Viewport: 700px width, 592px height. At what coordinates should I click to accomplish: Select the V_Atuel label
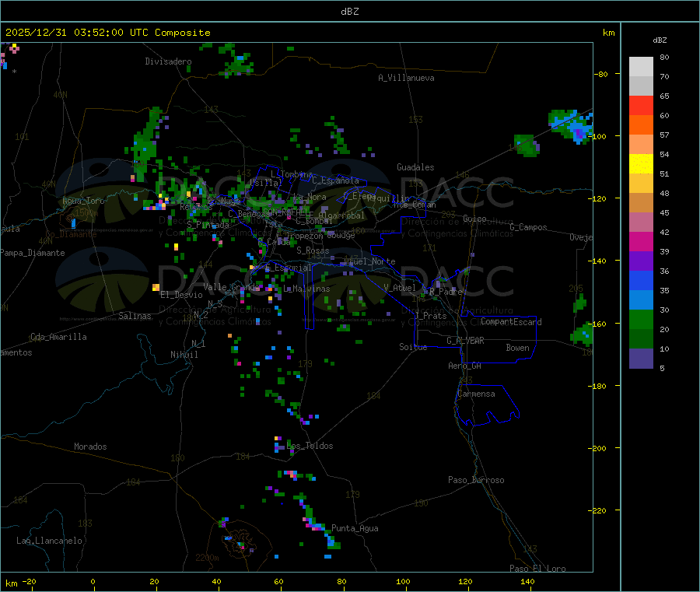click(400, 288)
